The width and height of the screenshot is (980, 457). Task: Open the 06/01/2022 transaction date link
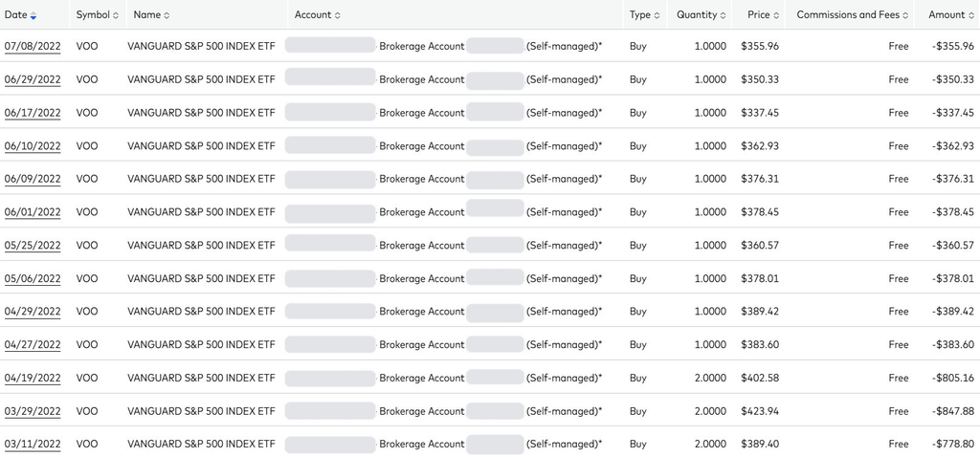33,212
